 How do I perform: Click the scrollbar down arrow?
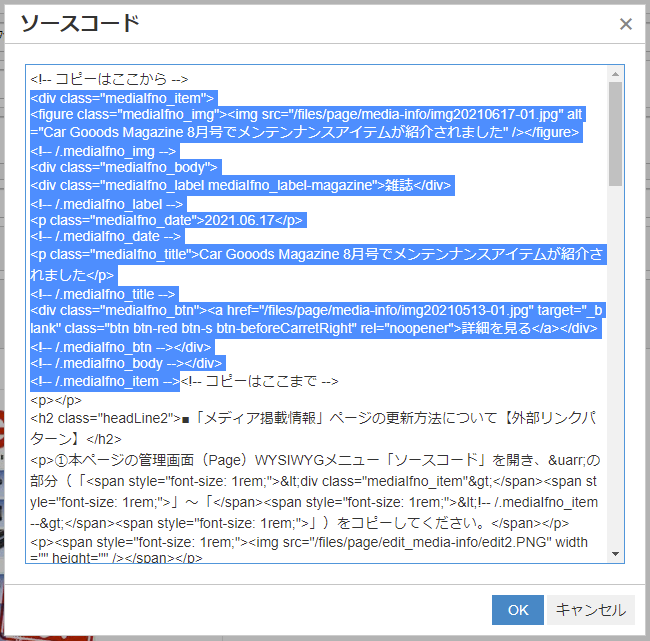pos(616,554)
